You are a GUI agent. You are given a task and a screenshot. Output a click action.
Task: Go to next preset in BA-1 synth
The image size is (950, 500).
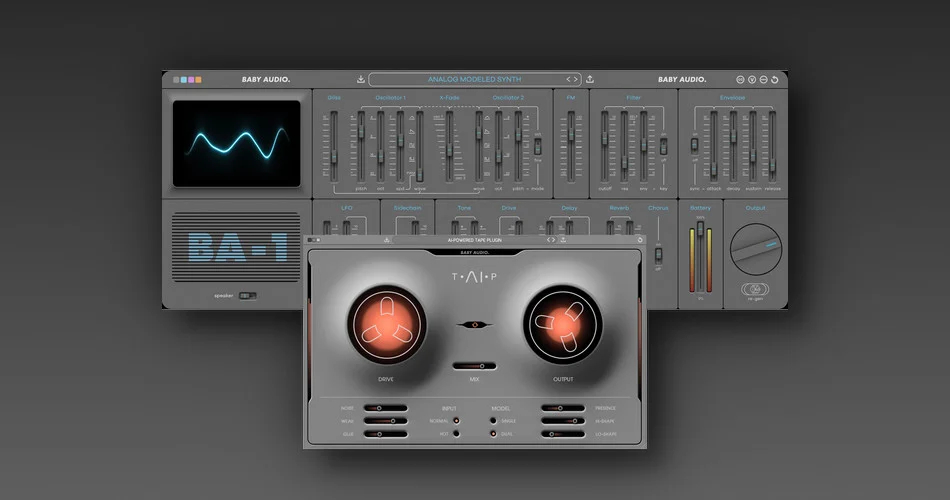576,79
